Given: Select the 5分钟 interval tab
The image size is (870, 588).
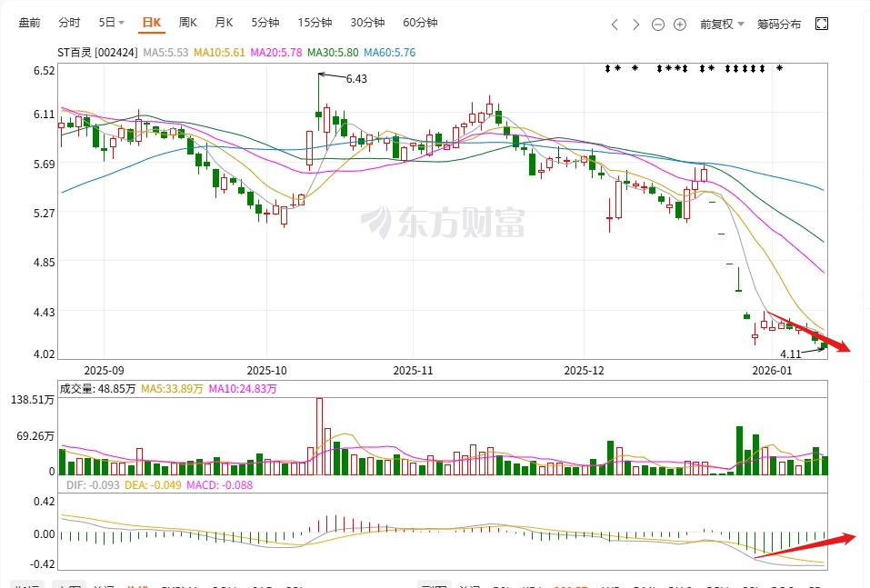Looking at the screenshot, I should coord(265,23).
